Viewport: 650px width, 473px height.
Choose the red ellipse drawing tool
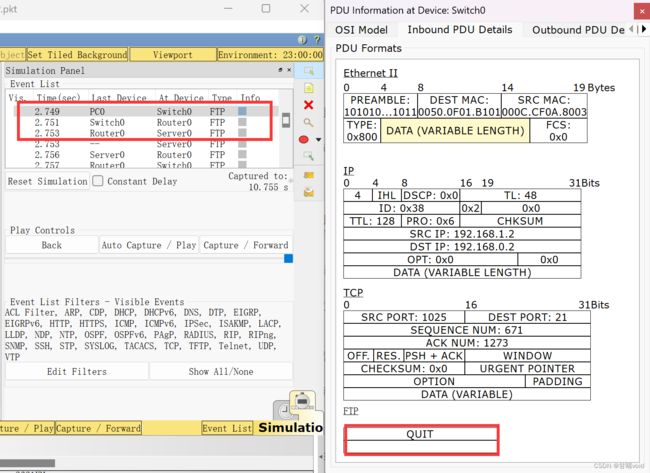pyautogui.click(x=304, y=140)
